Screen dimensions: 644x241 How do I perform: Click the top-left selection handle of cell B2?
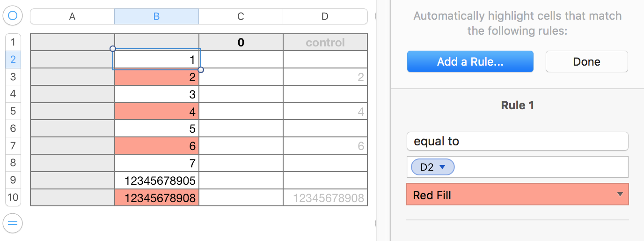click(112, 49)
